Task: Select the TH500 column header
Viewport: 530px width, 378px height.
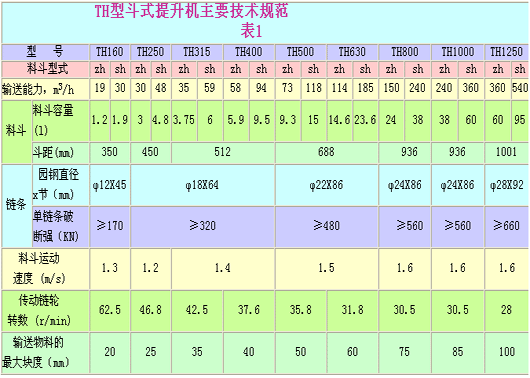Action: 300,52
